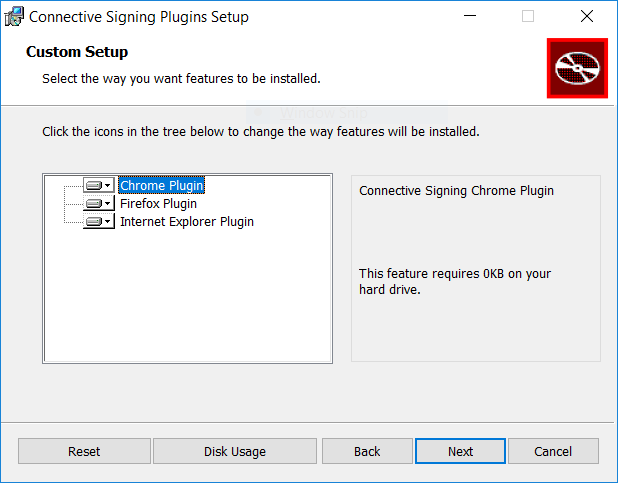Proceed with the Next button
Image resolution: width=618 pixels, height=483 pixels.
click(460, 451)
